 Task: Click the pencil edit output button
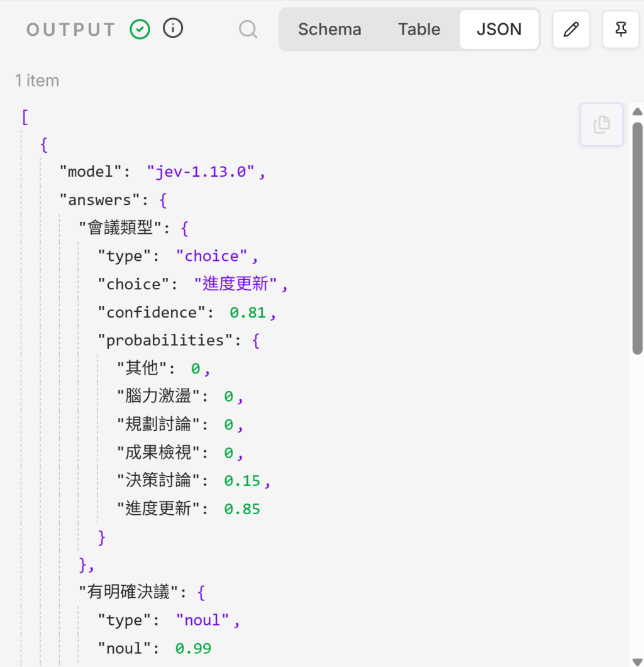click(x=571, y=30)
